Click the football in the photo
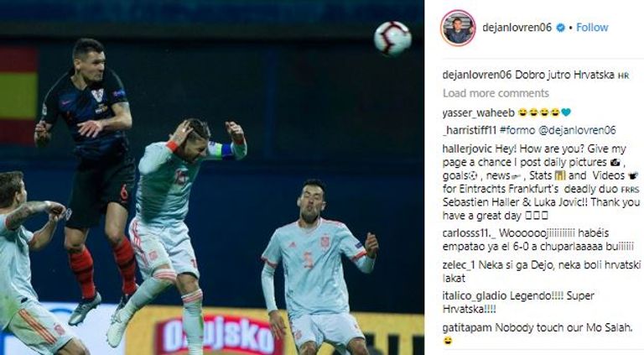This screenshot has height=355, width=644. [392, 39]
